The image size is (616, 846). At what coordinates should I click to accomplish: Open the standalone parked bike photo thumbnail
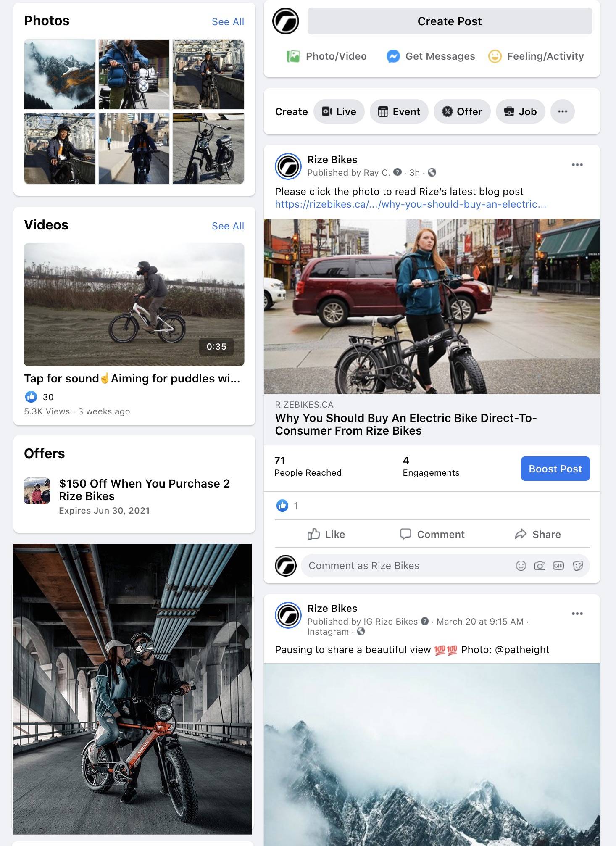[208, 149]
